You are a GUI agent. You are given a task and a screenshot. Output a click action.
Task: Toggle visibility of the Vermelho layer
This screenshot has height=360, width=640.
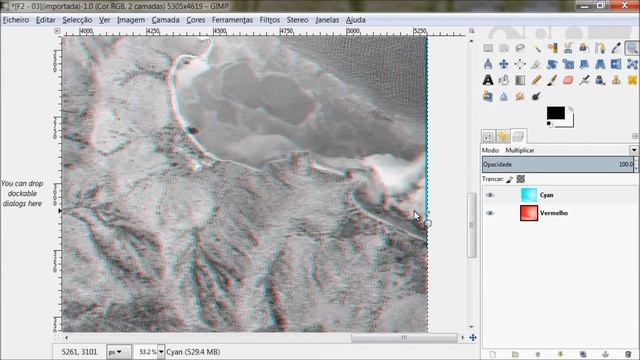tap(489, 213)
